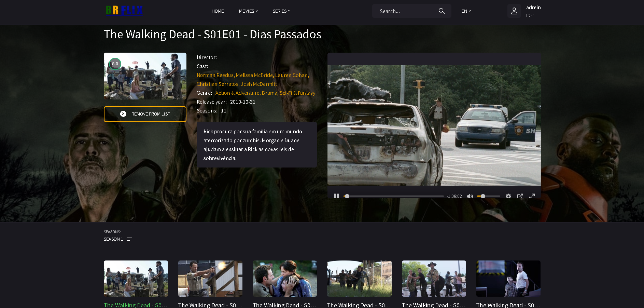Open first episode thumbnail with RV camp
This screenshot has height=308, width=644.
coord(136,279)
